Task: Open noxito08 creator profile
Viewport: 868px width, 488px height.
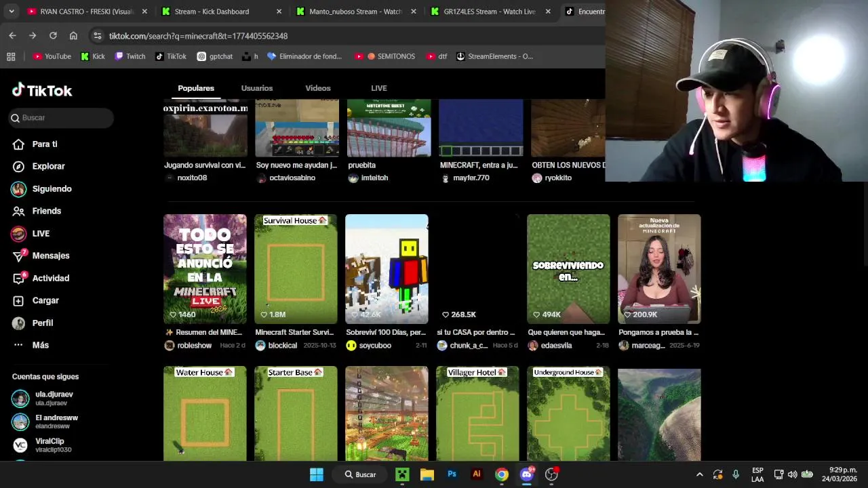Action: [x=192, y=178]
